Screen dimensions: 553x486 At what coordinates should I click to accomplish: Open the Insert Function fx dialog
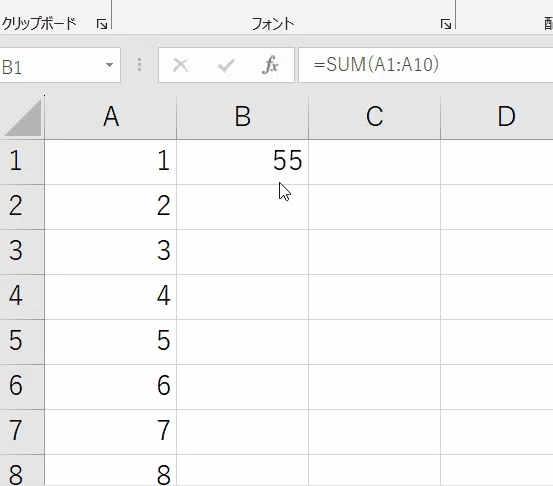[x=270, y=65]
